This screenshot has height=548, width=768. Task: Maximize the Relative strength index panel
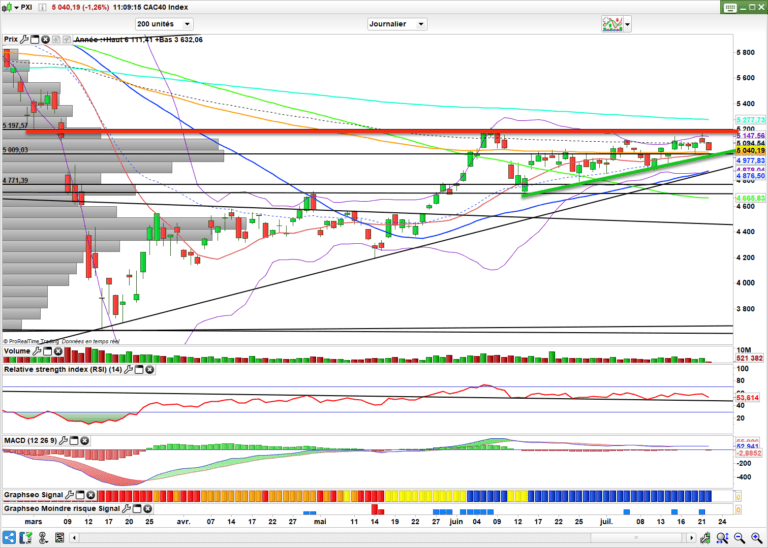pyautogui.click(x=138, y=370)
